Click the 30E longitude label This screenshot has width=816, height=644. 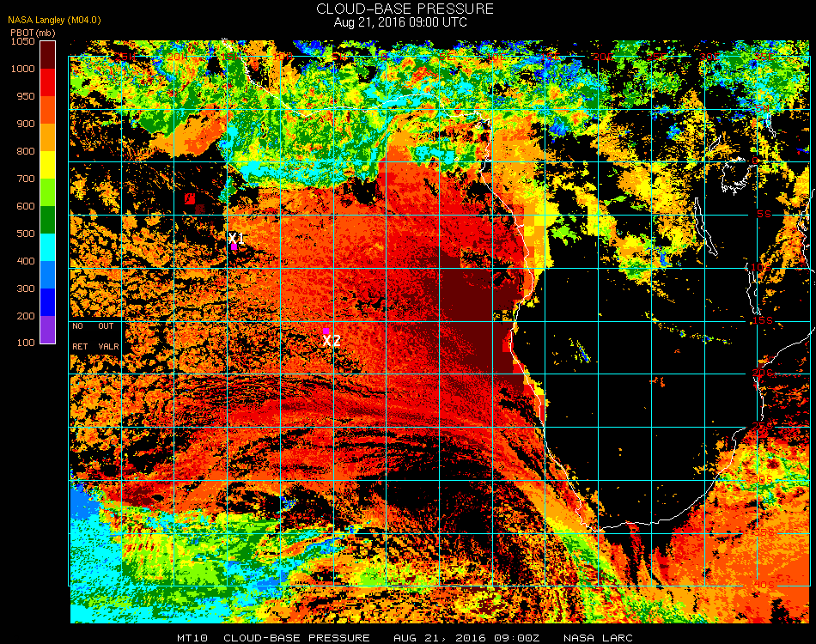(x=710, y=56)
